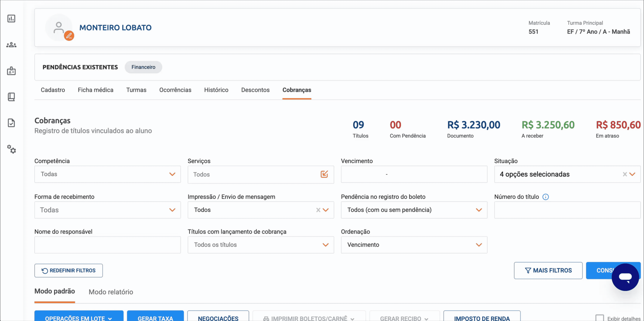Clear the Situação selection with the X
This screenshot has height=321, width=644.
[x=625, y=174]
